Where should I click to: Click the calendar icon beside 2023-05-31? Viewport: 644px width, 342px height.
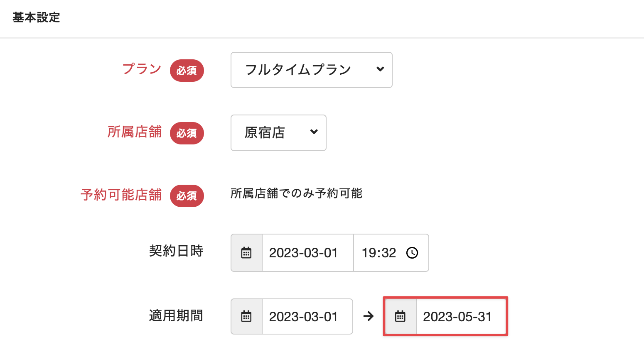pyautogui.click(x=400, y=317)
